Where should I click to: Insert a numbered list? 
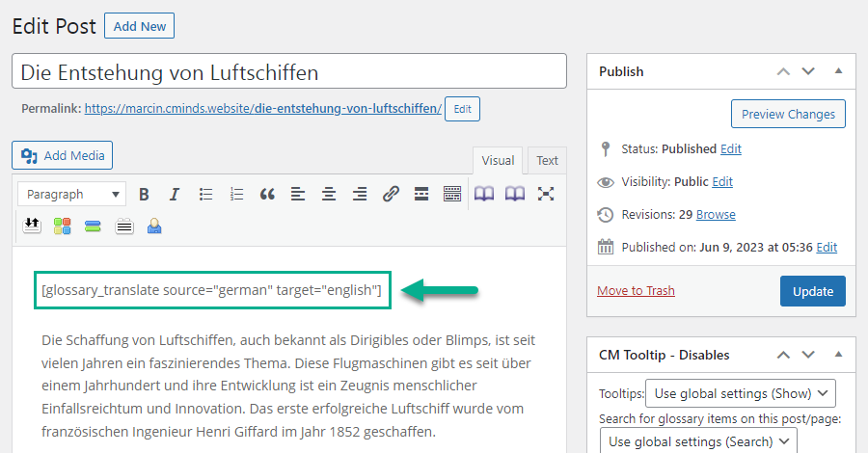[x=236, y=194]
